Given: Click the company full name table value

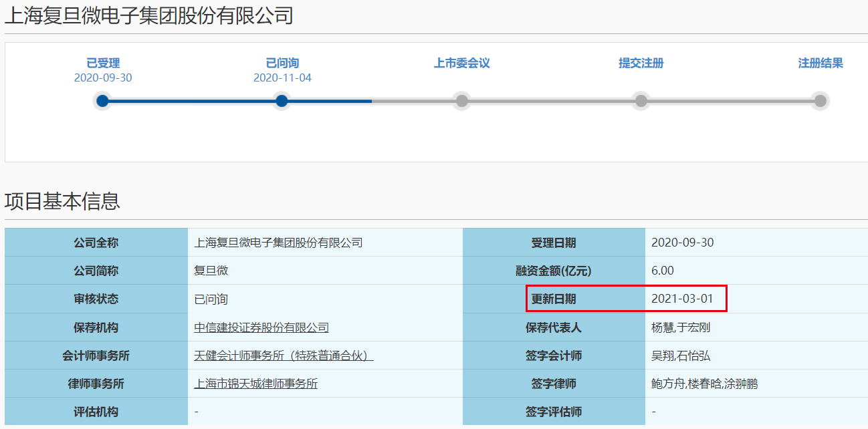Looking at the screenshot, I should (278, 243).
